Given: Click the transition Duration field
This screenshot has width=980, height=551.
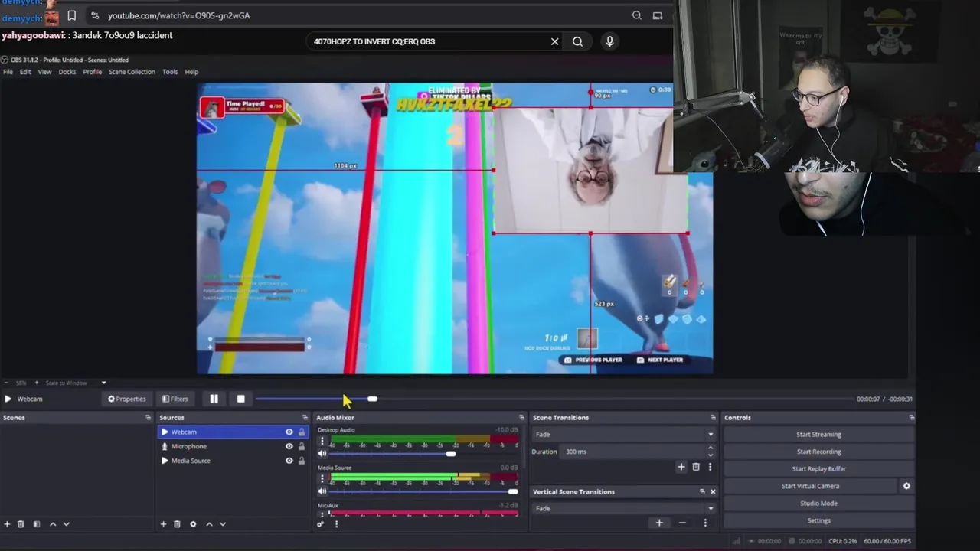Looking at the screenshot, I should tap(633, 452).
